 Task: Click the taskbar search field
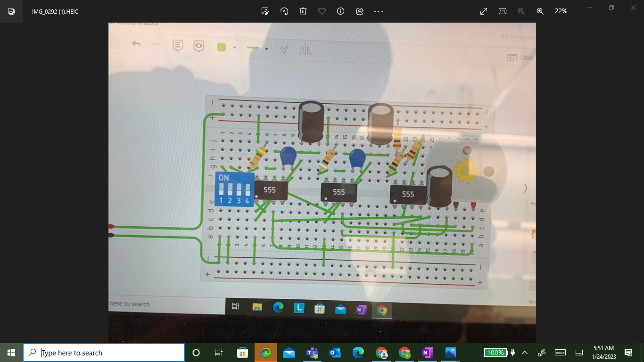pyautogui.click(x=104, y=353)
